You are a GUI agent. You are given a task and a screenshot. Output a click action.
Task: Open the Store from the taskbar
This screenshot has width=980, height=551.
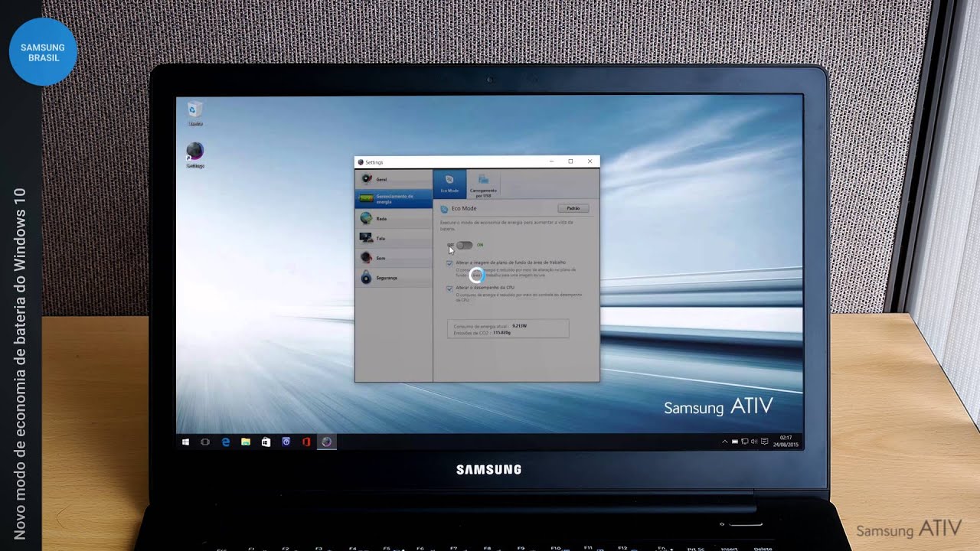[266, 442]
